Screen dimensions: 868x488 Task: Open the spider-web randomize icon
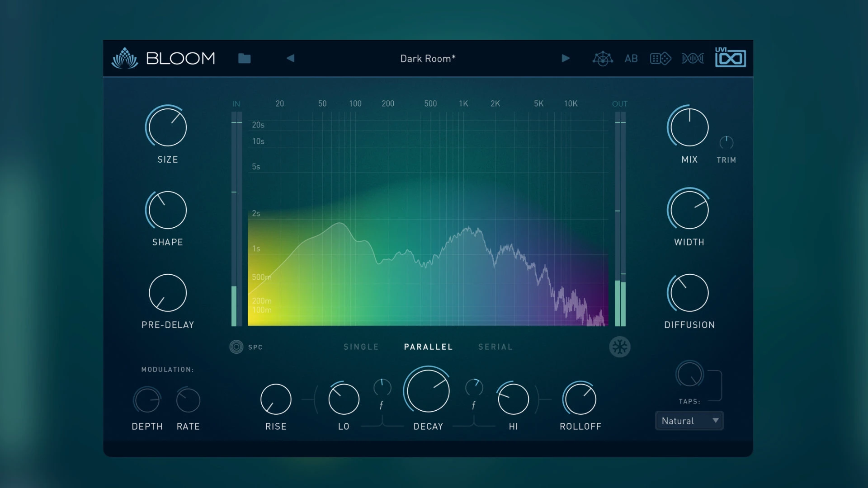(x=603, y=58)
